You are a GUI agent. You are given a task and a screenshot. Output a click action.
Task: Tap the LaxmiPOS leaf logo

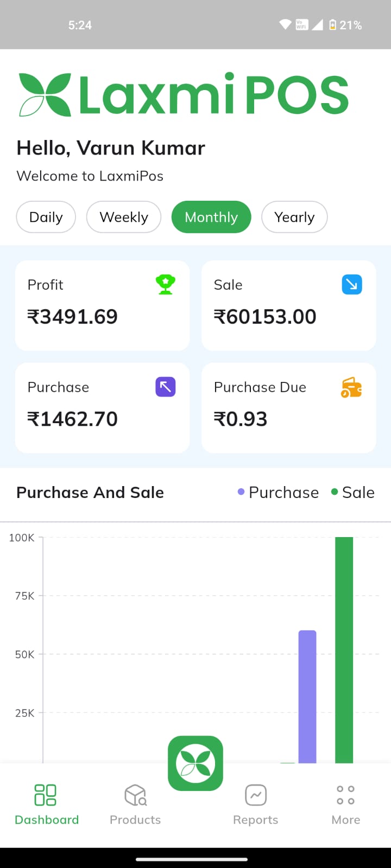click(x=45, y=95)
